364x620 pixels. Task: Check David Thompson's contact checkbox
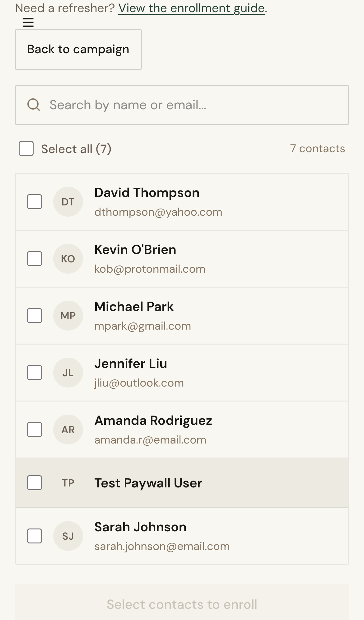click(x=35, y=202)
